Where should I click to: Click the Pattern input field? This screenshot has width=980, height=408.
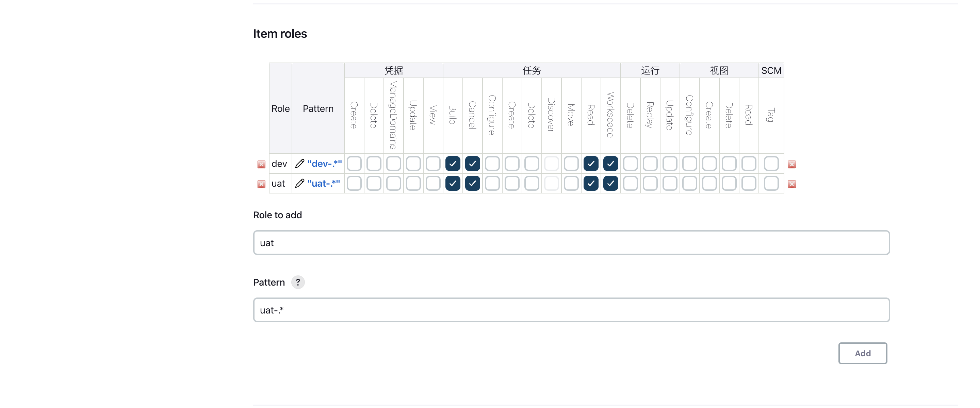coord(571,310)
